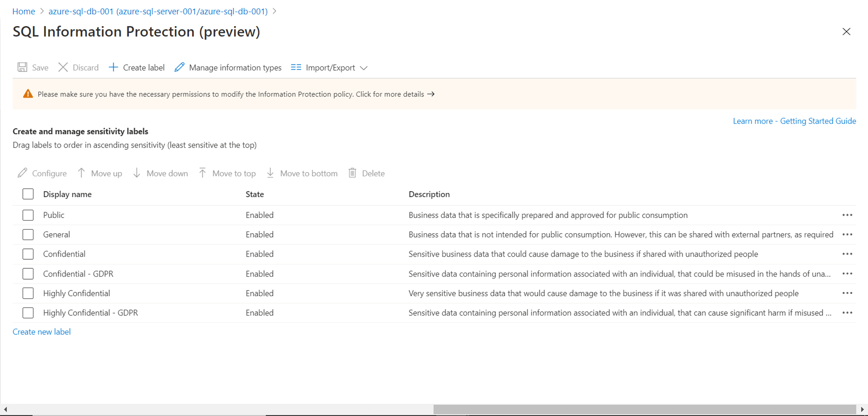Check the Public label checkbox

[28, 215]
